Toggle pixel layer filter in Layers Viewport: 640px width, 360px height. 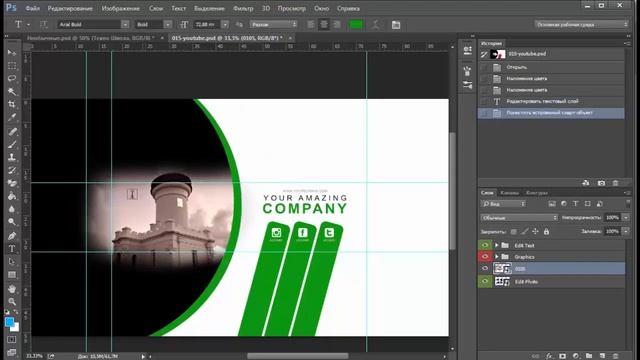tap(552, 204)
